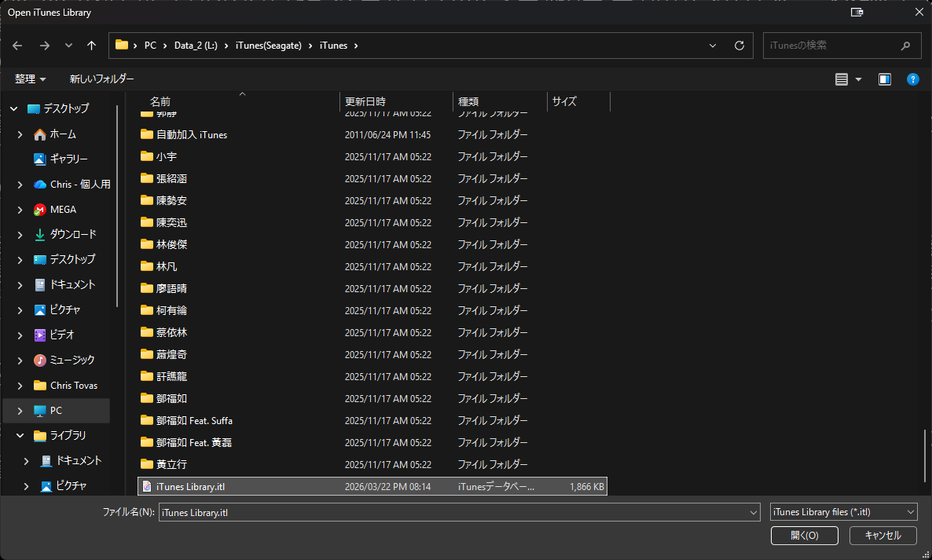Screen dimensions: 932x560
Task: Click the 開く(O) button
Action: click(x=805, y=536)
